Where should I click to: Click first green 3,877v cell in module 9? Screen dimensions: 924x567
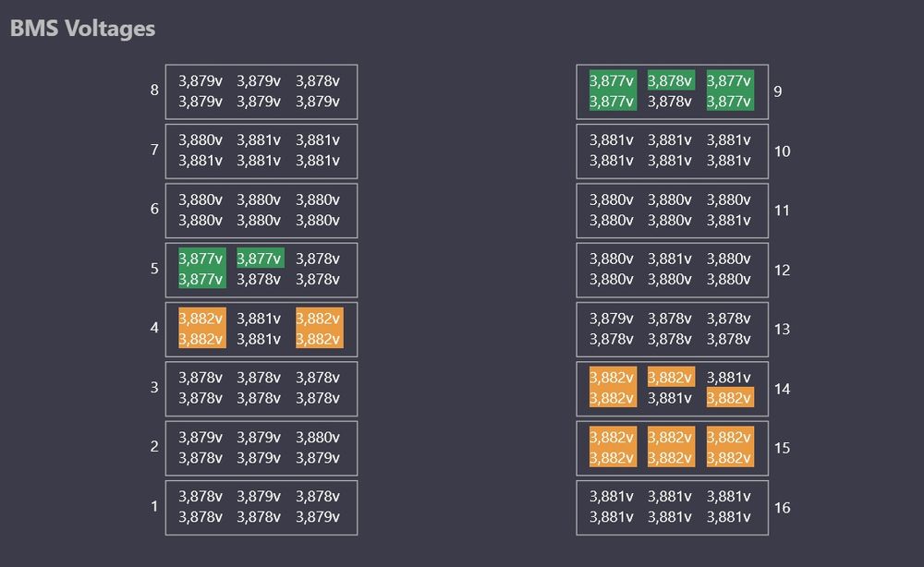612,81
